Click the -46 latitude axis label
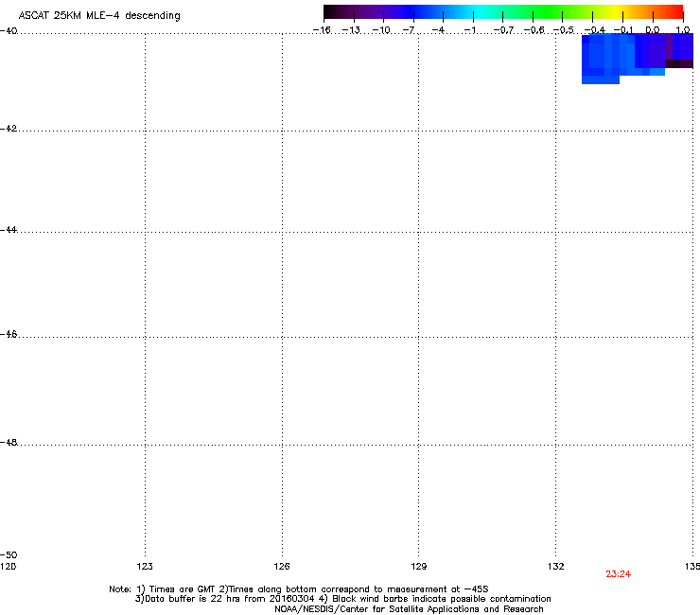The width and height of the screenshot is (700, 615). coord(9,335)
